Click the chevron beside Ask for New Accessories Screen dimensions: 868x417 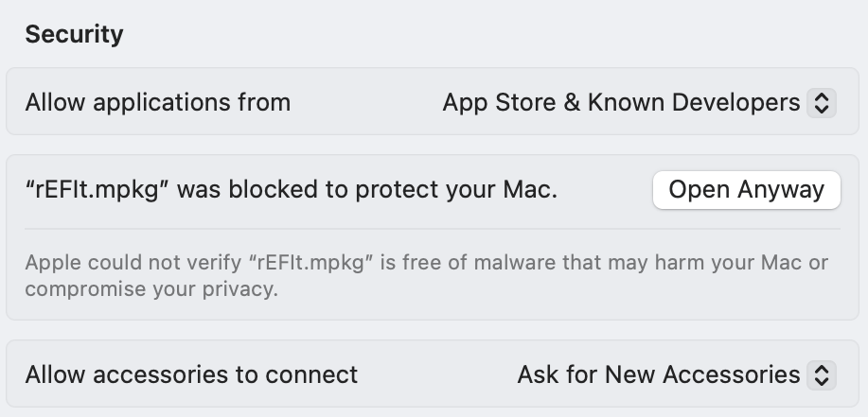click(821, 374)
